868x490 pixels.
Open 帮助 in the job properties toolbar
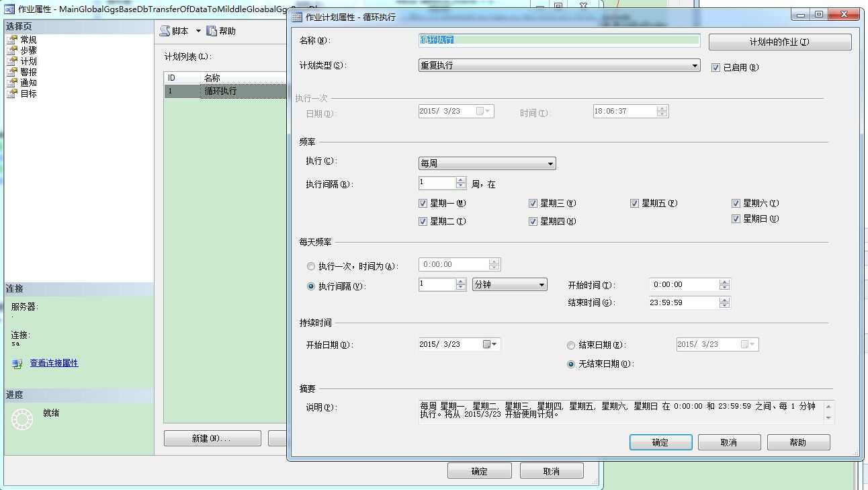[x=221, y=31]
